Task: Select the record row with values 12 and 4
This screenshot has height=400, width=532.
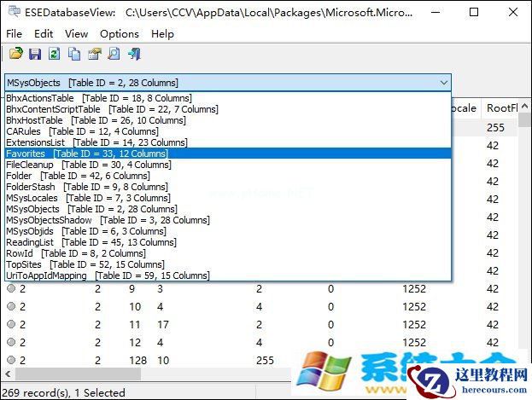Action: [261, 342]
